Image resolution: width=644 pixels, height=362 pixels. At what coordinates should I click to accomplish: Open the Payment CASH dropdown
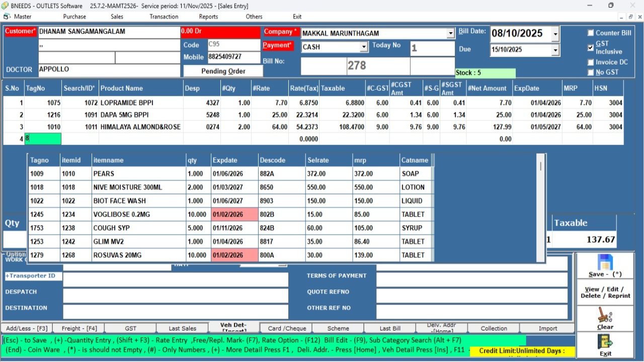[364, 47]
